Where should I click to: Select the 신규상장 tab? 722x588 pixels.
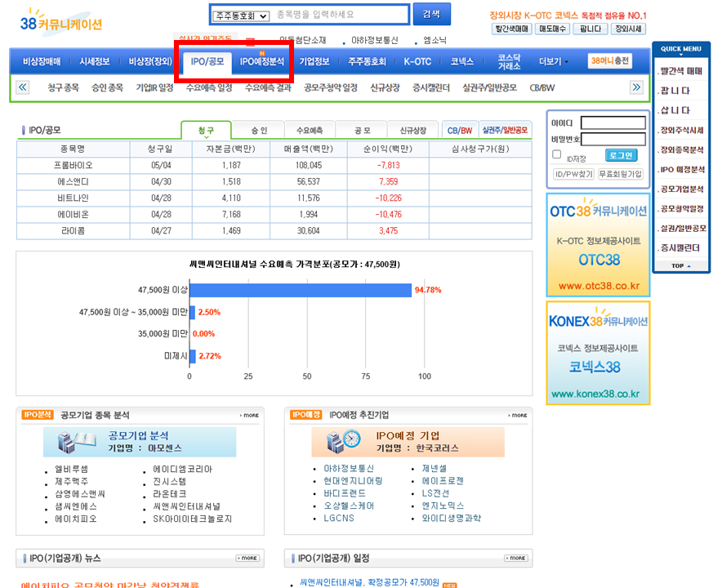413,131
